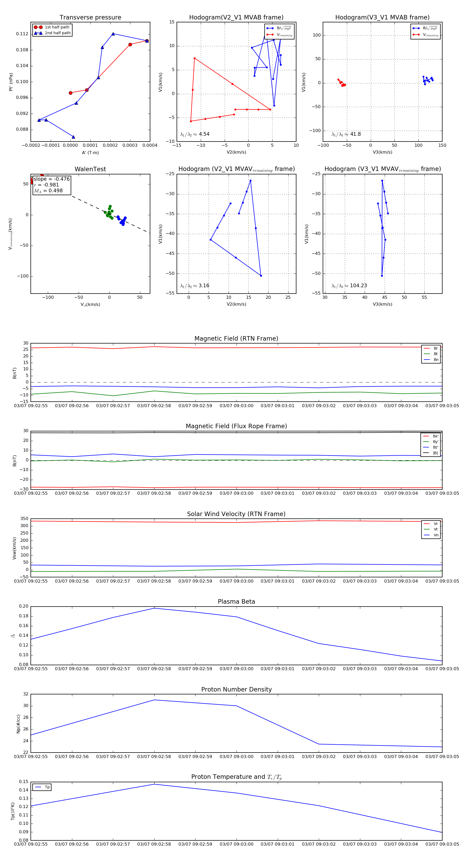Image resolution: width=473 pixels, height=868 pixels.
Task: Click 'Hodogram (V2_V1 MVAV_remaining frame)' title
Action: pos(236,169)
